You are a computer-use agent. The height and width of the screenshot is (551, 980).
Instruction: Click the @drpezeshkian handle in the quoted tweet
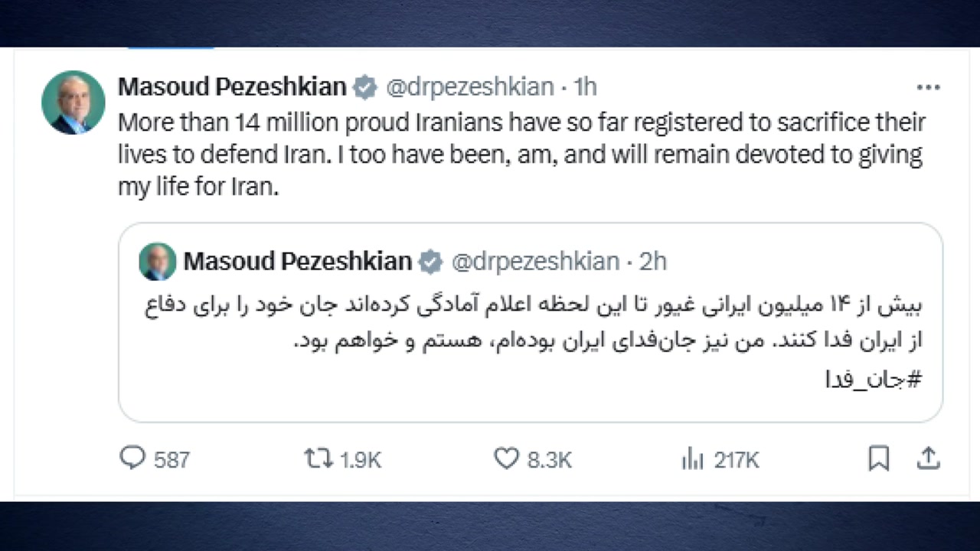coord(535,262)
